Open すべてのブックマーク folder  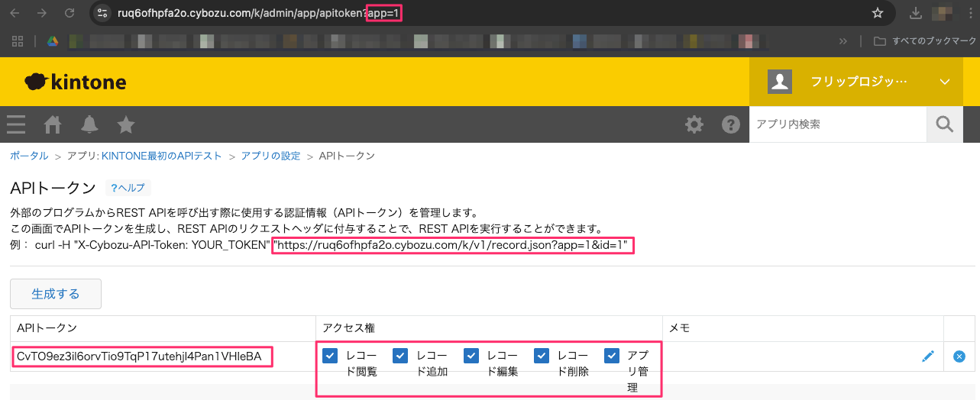coord(926,41)
